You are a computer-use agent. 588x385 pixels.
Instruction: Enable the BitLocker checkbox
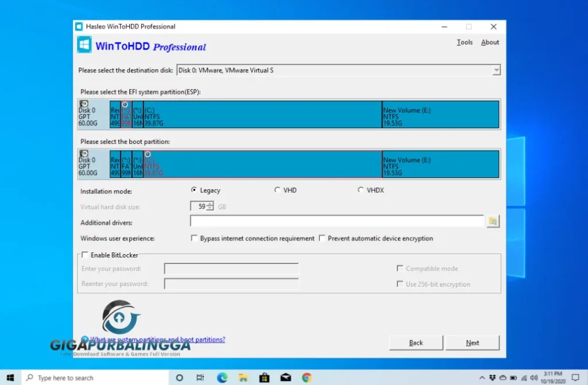tap(85, 255)
